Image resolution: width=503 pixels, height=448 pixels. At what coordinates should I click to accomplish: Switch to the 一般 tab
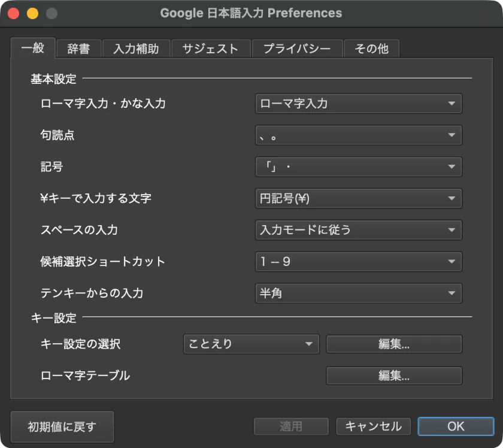pos(33,48)
